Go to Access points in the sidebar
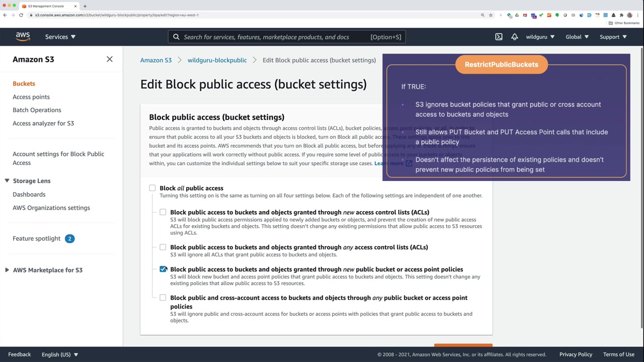 31,97
